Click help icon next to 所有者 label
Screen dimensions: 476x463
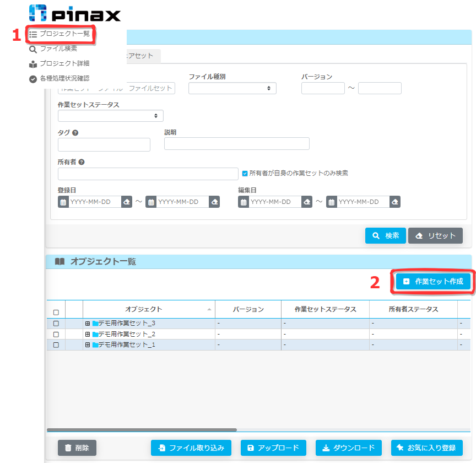82,162
